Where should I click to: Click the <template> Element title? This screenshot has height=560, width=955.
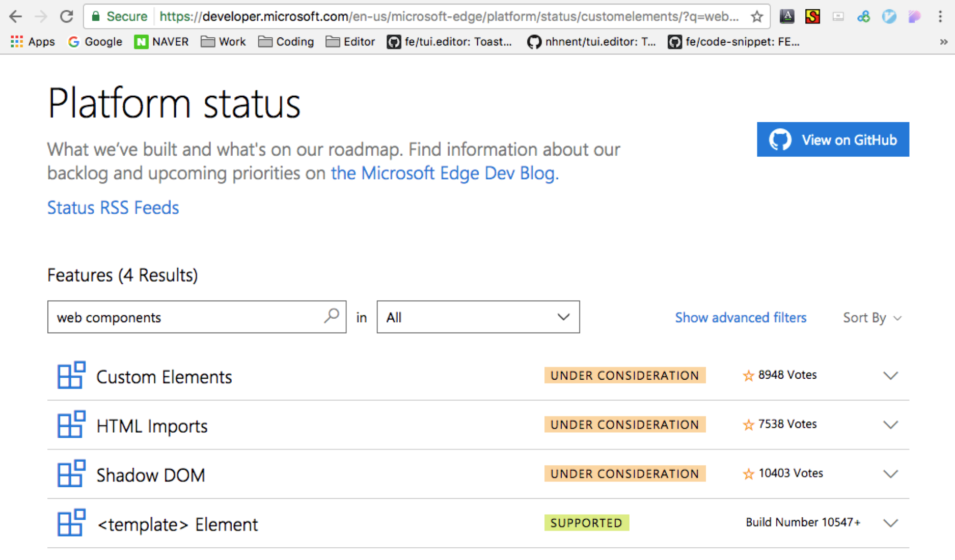(x=177, y=524)
